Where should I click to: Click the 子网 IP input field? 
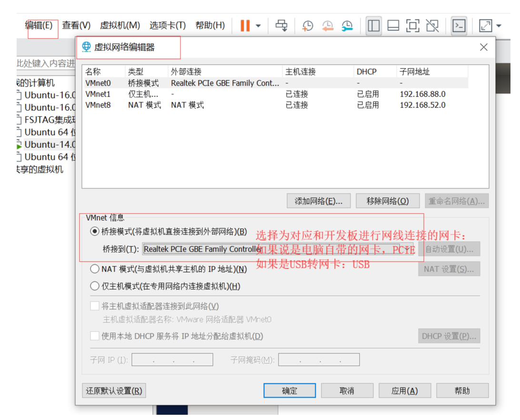point(172,360)
